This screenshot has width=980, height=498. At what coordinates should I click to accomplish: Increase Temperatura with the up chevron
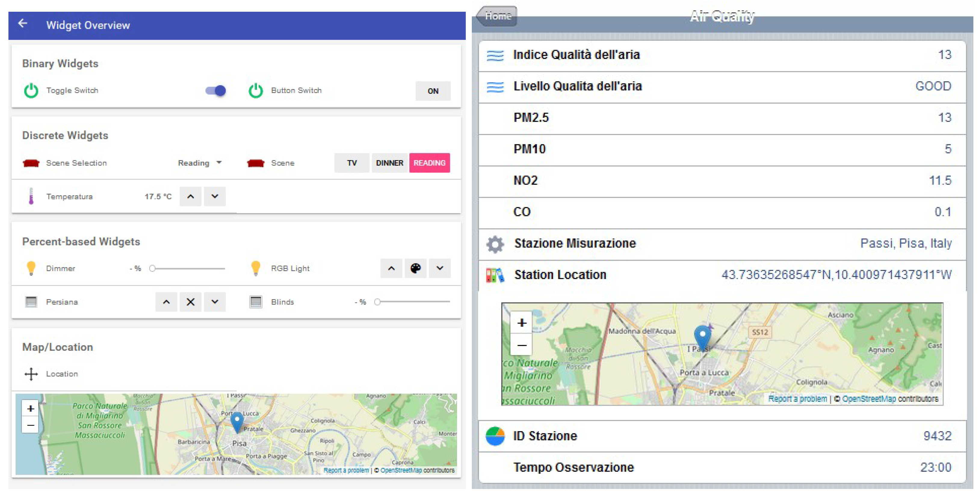pyautogui.click(x=190, y=197)
